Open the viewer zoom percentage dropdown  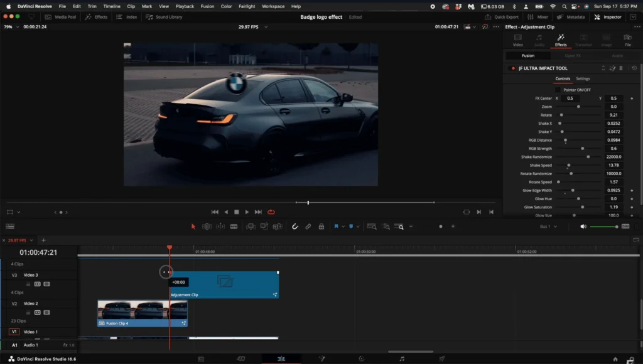(15, 28)
